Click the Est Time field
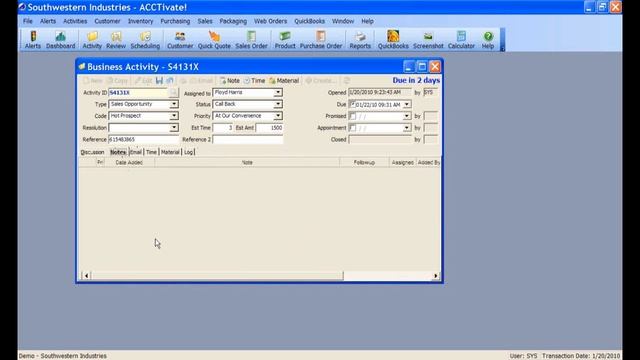The image size is (640, 360). click(223, 128)
